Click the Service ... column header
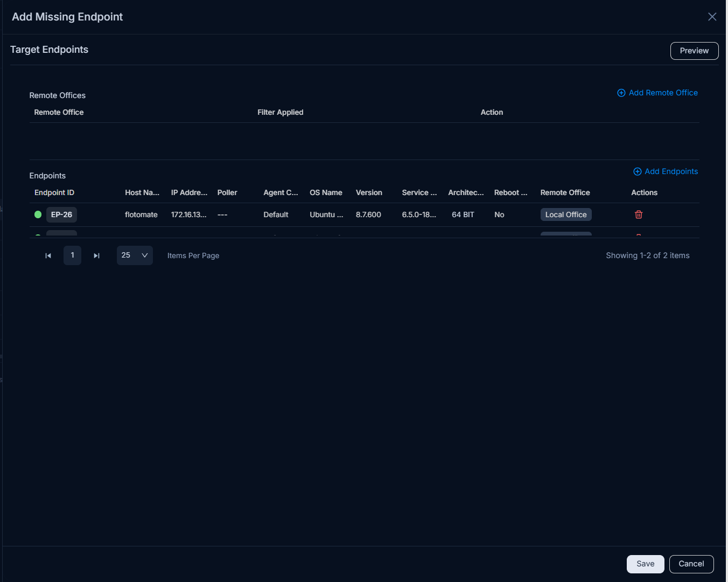 click(419, 192)
